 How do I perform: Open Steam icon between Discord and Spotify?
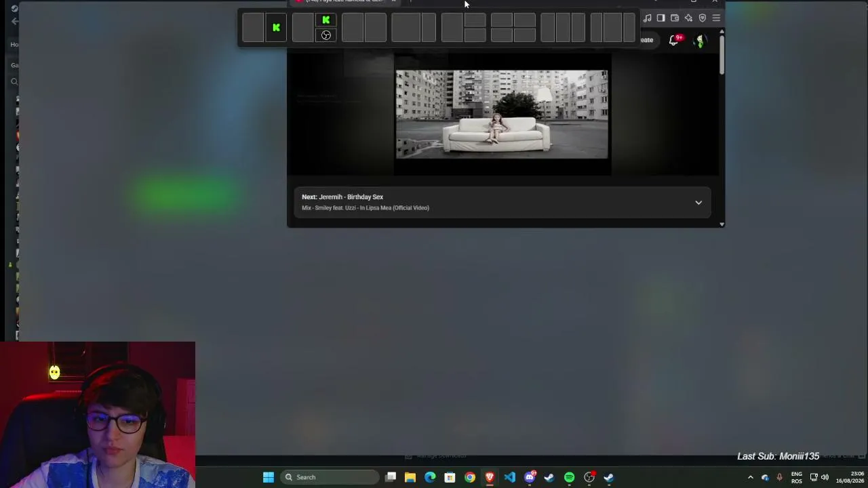[x=549, y=477]
